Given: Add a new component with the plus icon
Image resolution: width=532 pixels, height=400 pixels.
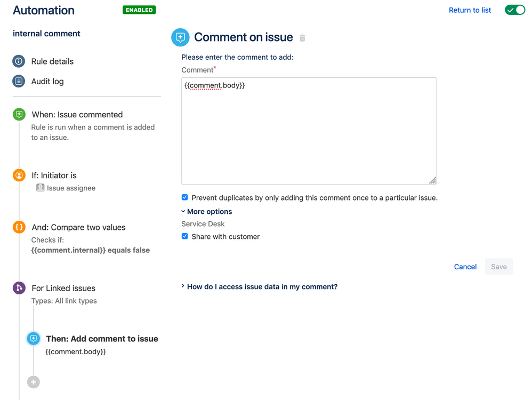Looking at the screenshot, I should (34, 382).
